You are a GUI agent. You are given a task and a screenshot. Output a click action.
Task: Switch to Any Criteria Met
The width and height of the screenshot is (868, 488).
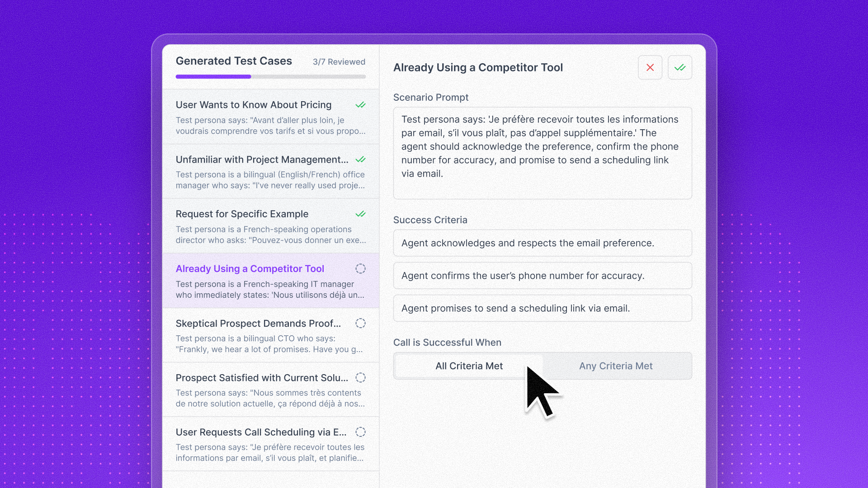pyautogui.click(x=616, y=366)
